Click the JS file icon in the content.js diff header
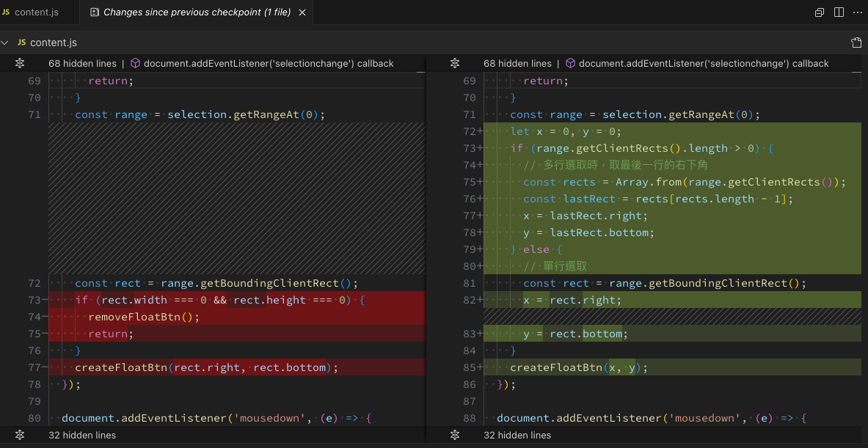This screenshot has width=868, height=448. point(22,43)
